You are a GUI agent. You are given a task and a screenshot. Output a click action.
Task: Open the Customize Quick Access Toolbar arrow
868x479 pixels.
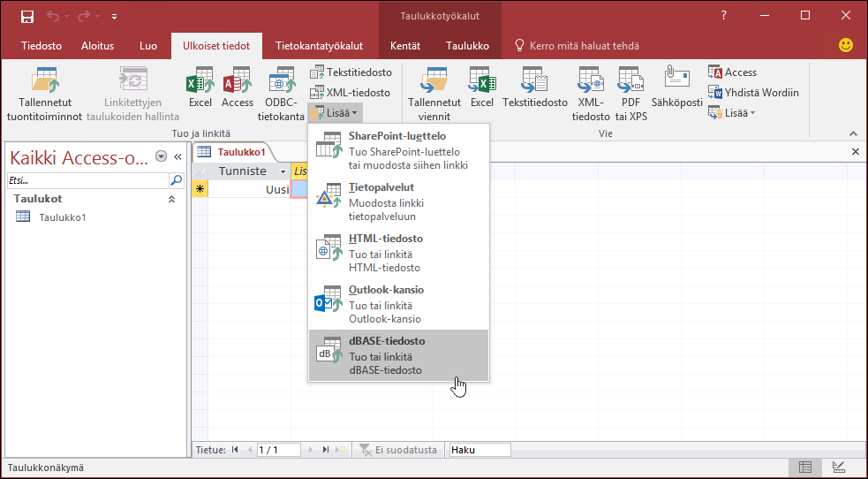114,17
